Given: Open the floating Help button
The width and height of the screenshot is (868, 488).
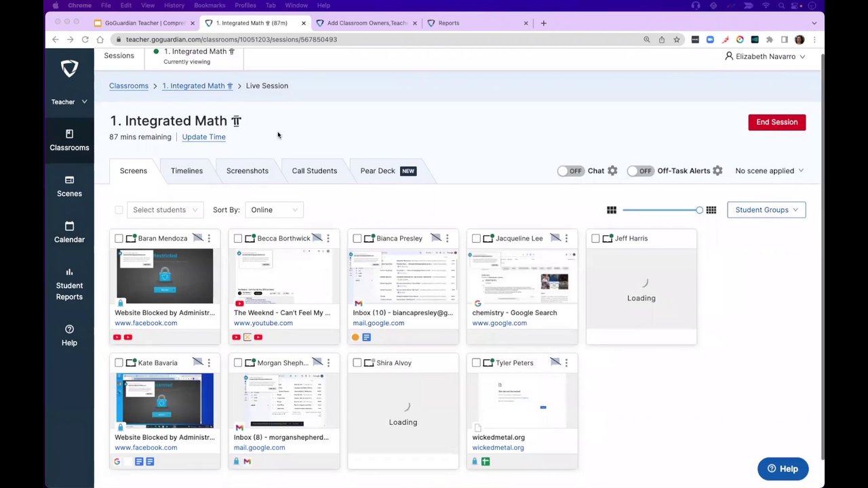Looking at the screenshot, I should tap(783, 469).
